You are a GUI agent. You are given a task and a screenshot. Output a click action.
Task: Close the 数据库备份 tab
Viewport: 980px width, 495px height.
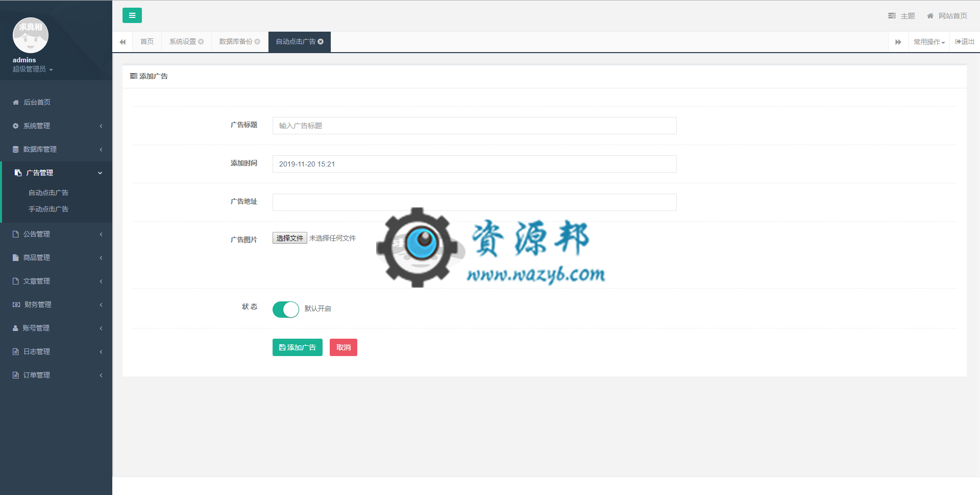click(258, 42)
